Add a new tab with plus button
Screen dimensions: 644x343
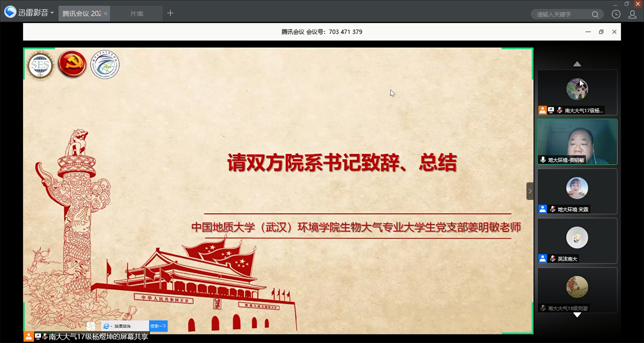point(170,13)
